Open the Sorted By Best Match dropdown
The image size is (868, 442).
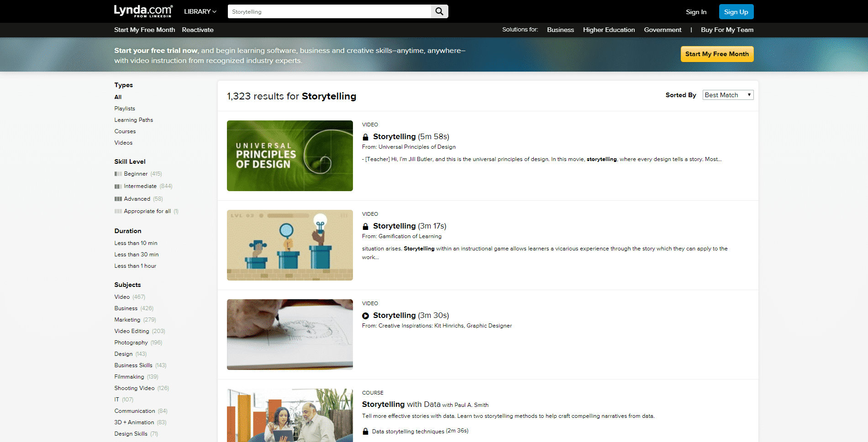pyautogui.click(x=728, y=95)
